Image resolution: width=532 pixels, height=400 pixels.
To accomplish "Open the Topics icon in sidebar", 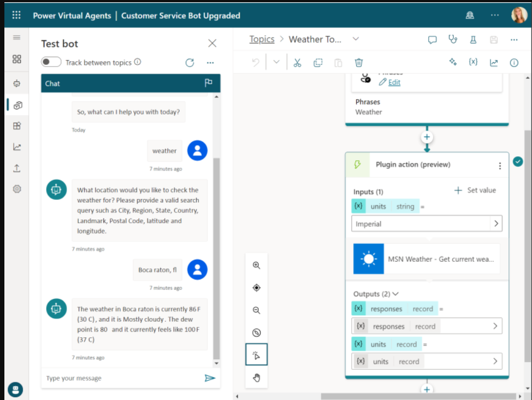I will (17, 105).
